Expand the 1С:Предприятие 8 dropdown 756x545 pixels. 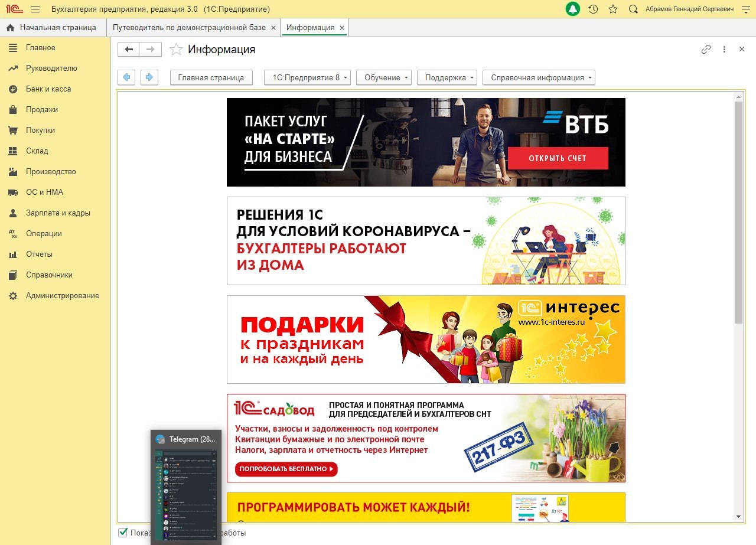click(307, 77)
